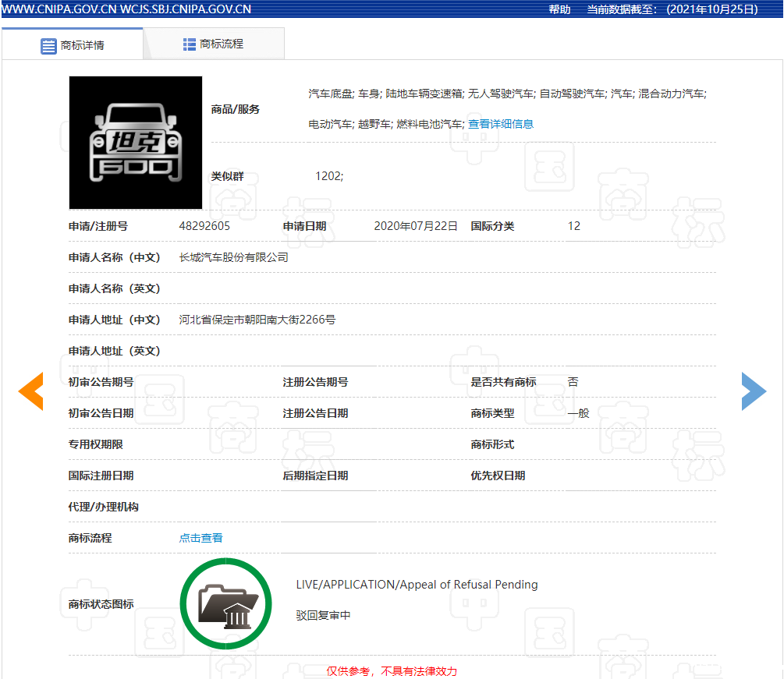The height and width of the screenshot is (679, 784).
Task: Click the green circular status folder icon
Action: click(x=225, y=603)
